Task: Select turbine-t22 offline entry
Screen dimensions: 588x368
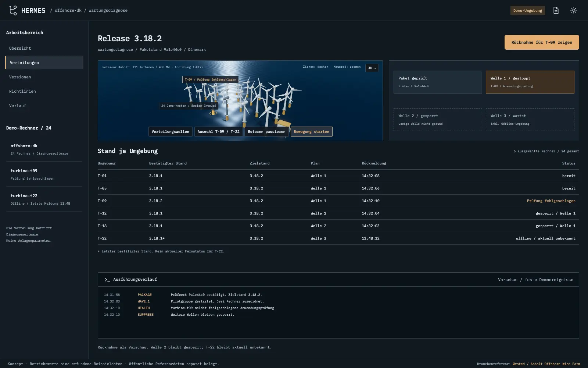Action: [x=44, y=199]
